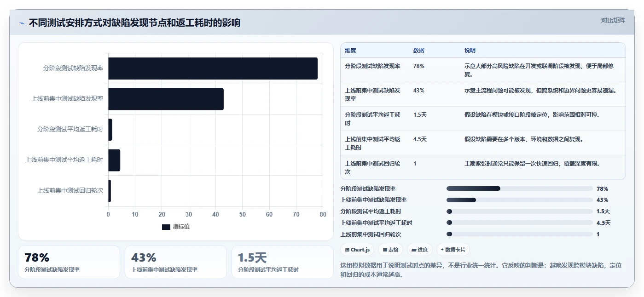Click the footnote paragraph about 模拟数据
Image resolution: width=644 pixels, height=297 pixels.
click(x=481, y=270)
